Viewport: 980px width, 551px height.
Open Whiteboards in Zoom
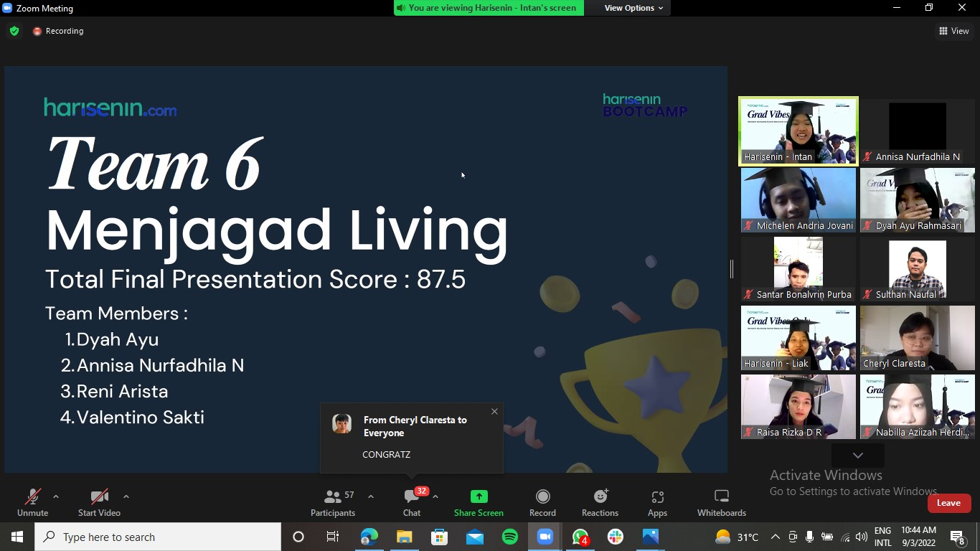click(x=722, y=502)
